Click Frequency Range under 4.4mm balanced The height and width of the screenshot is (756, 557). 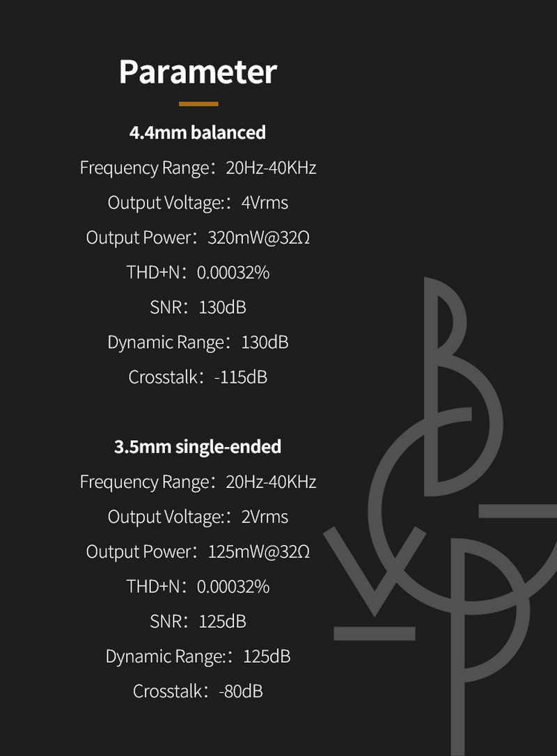click(198, 168)
